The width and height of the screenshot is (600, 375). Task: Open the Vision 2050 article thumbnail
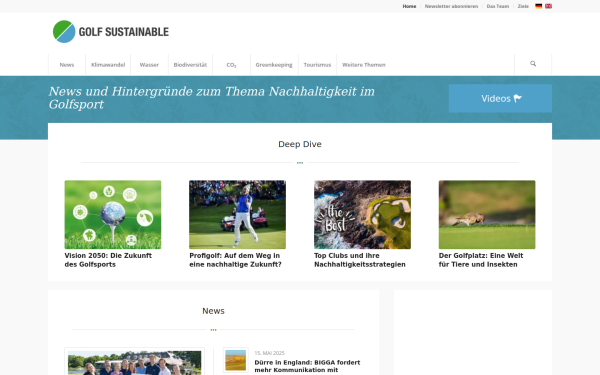click(113, 215)
